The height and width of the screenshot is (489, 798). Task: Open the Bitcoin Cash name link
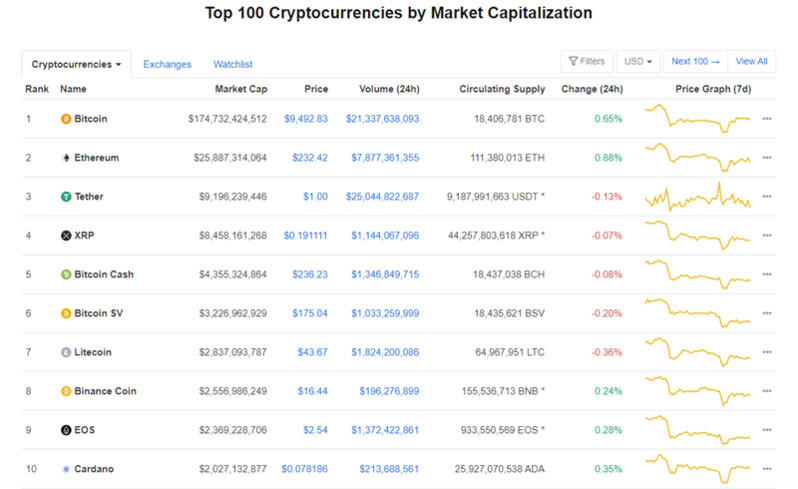coord(105,274)
